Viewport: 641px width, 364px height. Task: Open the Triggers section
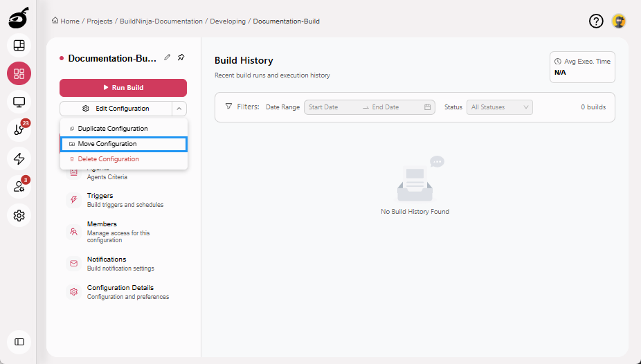pyautogui.click(x=123, y=200)
